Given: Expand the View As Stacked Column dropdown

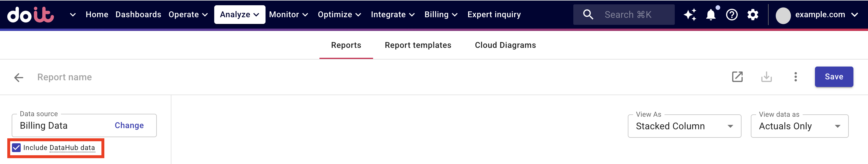Looking at the screenshot, I should [684, 126].
